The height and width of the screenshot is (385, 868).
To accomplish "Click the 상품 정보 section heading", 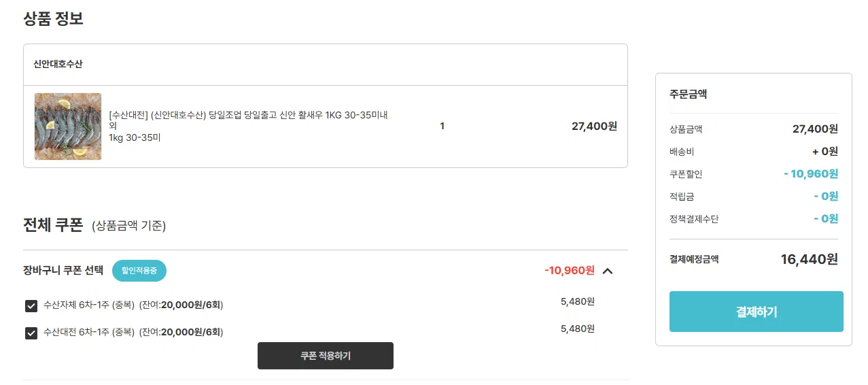I will [53, 18].
